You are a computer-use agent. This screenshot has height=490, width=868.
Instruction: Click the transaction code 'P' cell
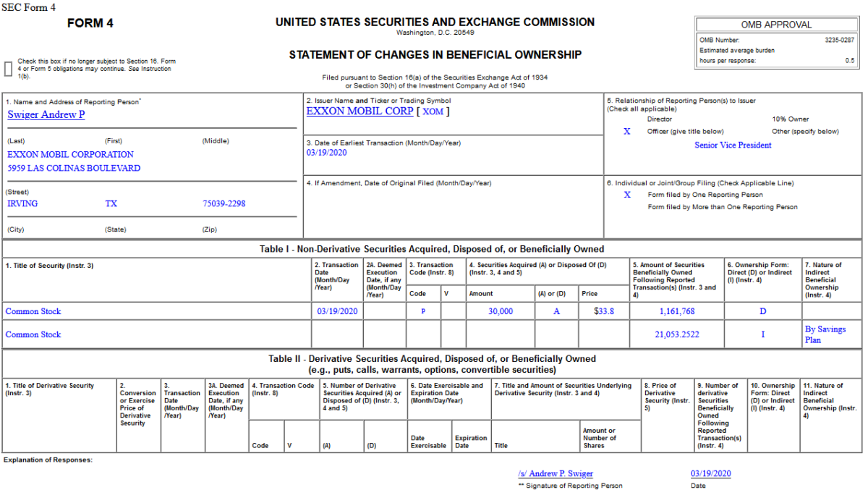coord(423,311)
